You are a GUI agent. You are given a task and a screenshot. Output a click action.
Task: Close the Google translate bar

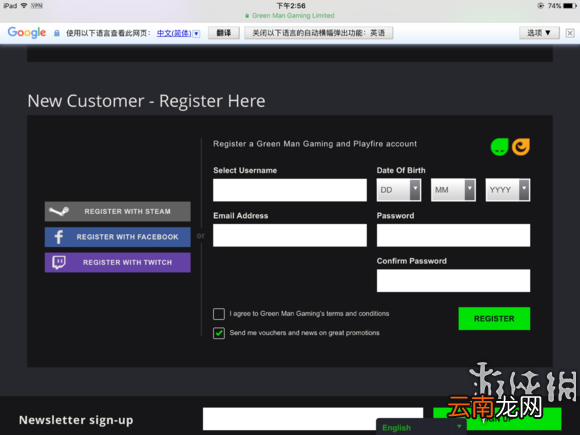click(570, 33)
